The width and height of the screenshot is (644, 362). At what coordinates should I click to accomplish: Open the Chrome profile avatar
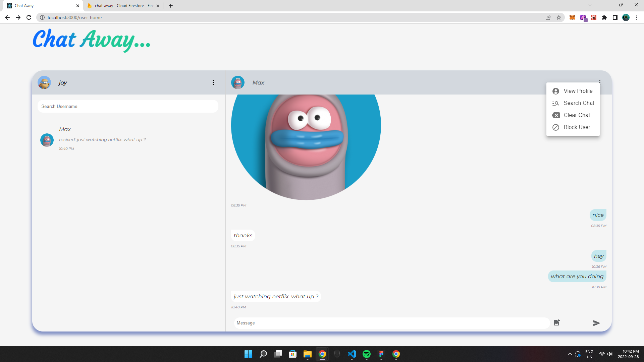point(626,17)
